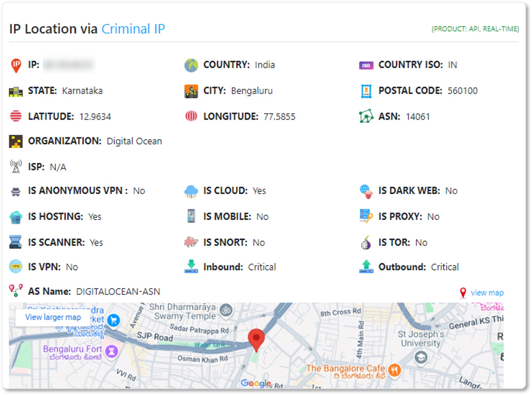Click the IS DARK WEB globe icon
Image resolution: width=532 pixels, height=395 pixels.
[366, 192]
